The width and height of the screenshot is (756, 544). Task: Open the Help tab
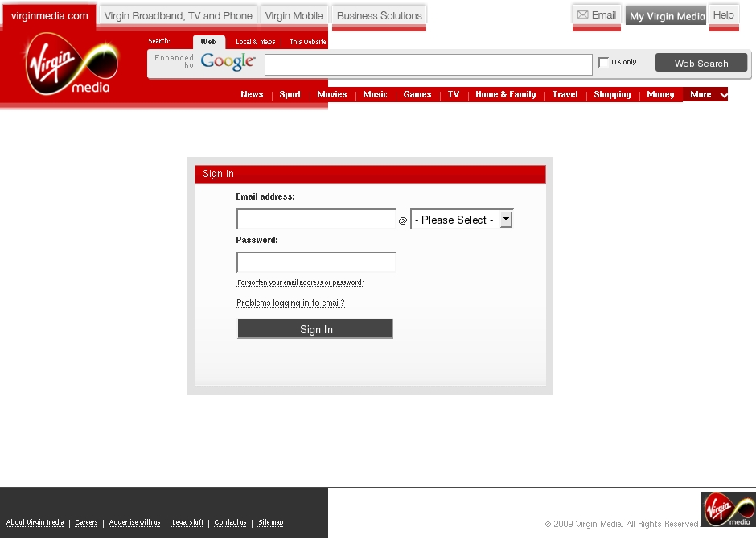[724, 15]
